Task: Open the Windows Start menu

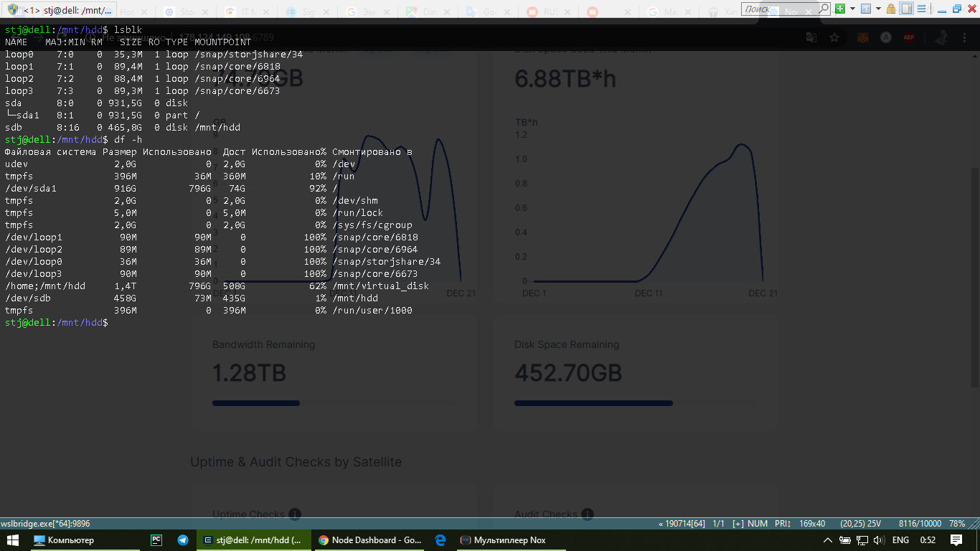Action: pyautogui.click(x=11, y=540)
